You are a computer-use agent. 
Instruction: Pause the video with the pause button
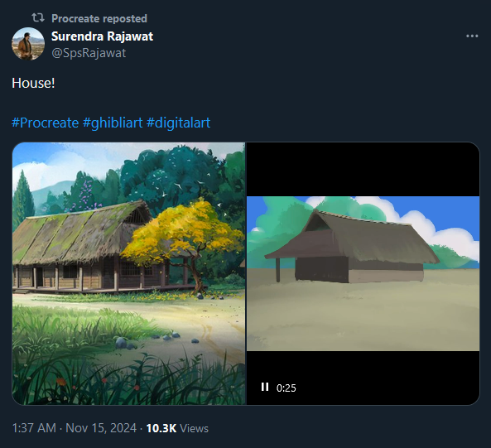click(x=265, y=388)
